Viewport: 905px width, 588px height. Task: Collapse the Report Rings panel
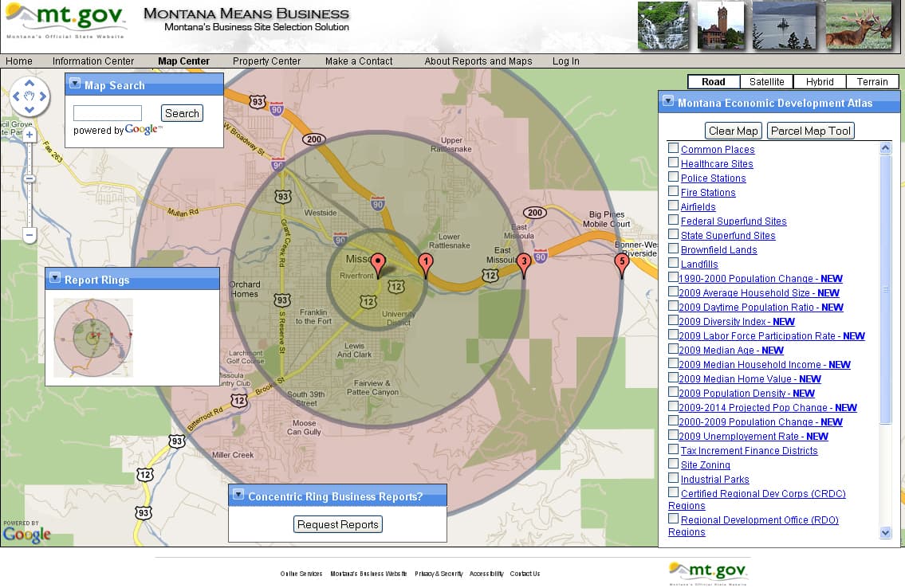click(x=55, y=278)
